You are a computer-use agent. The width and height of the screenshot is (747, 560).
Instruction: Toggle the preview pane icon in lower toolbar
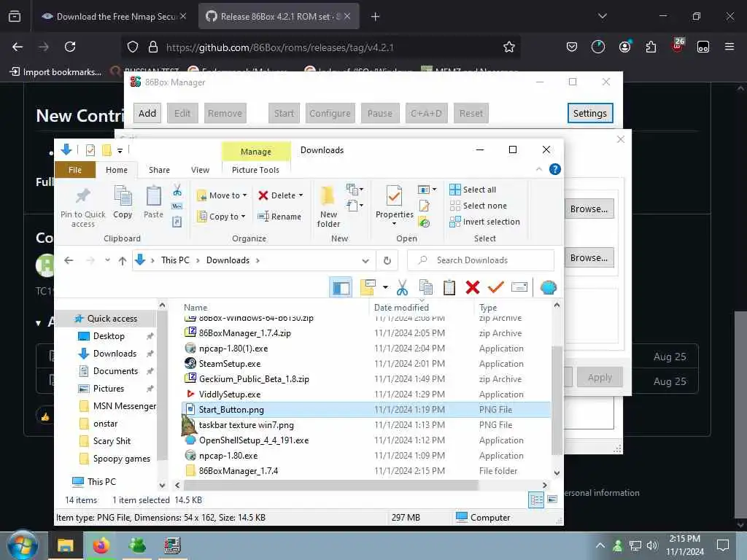(341, 287)
